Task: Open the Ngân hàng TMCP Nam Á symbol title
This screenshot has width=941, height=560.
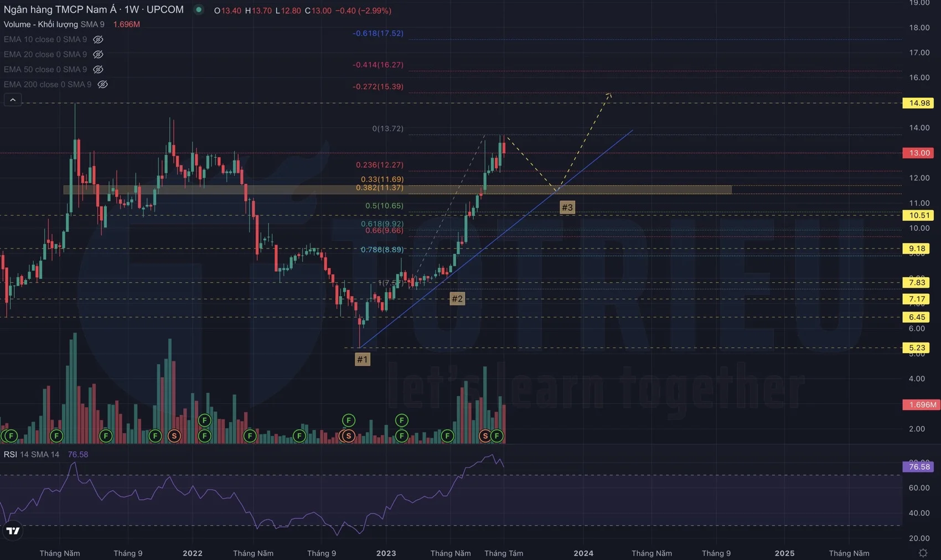Action: 94,9
